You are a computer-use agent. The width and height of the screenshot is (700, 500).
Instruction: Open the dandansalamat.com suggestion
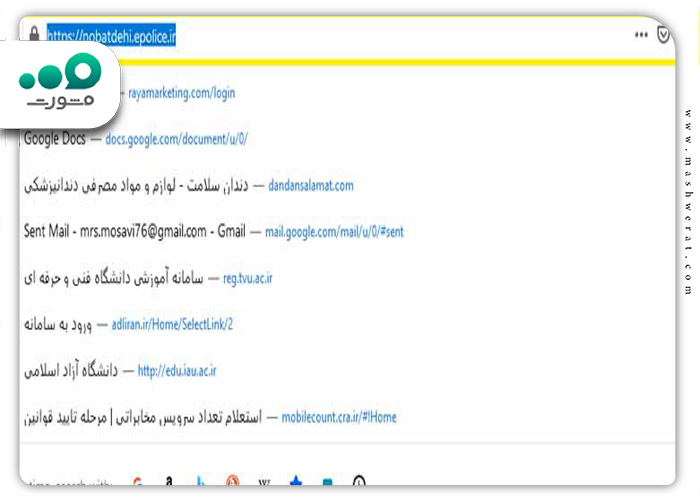point(311,186)
